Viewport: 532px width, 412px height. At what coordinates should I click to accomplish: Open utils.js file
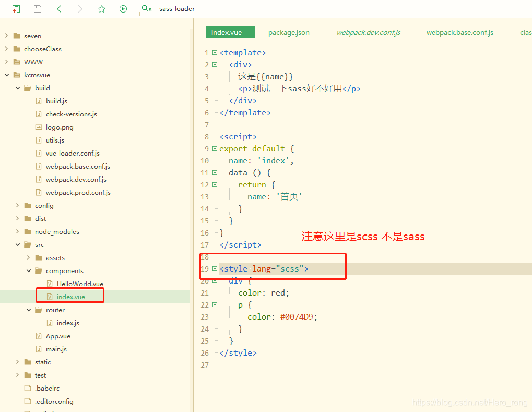click(x=55, y=140)
